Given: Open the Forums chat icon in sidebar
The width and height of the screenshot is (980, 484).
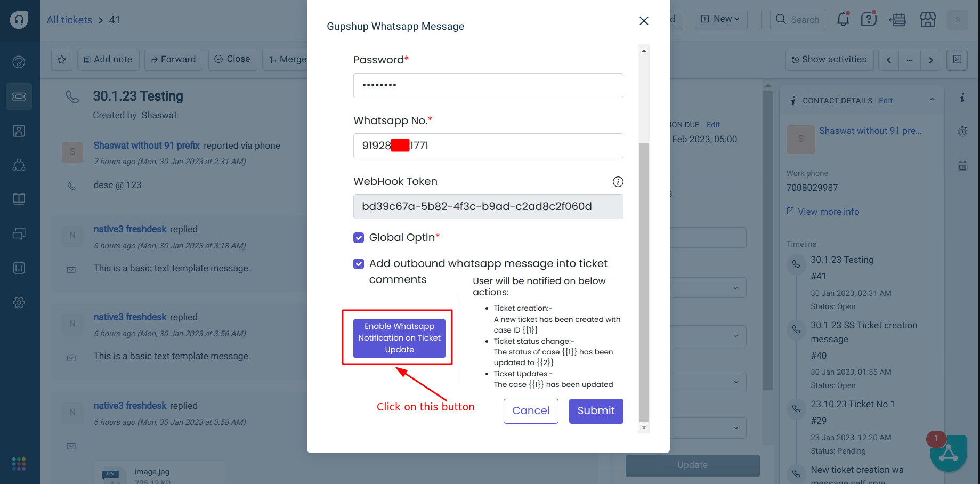Looking at the screenshot, I should point(19,234).
